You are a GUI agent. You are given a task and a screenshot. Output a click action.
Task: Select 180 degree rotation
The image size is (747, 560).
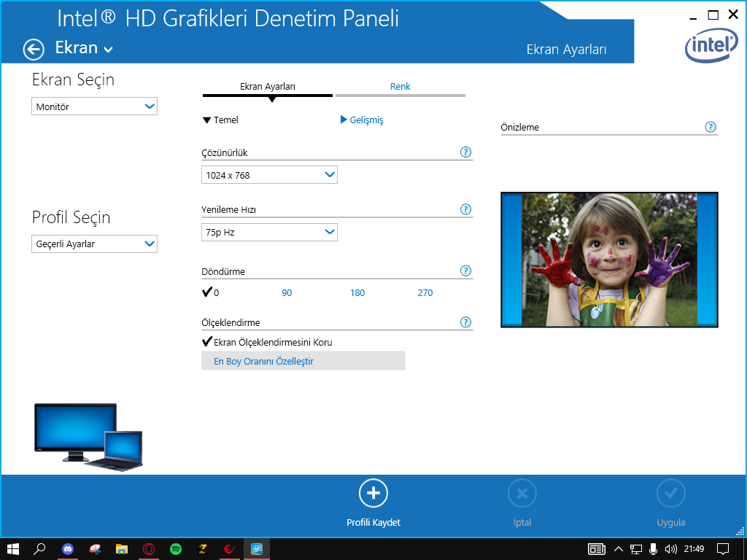tap(357, 293)
